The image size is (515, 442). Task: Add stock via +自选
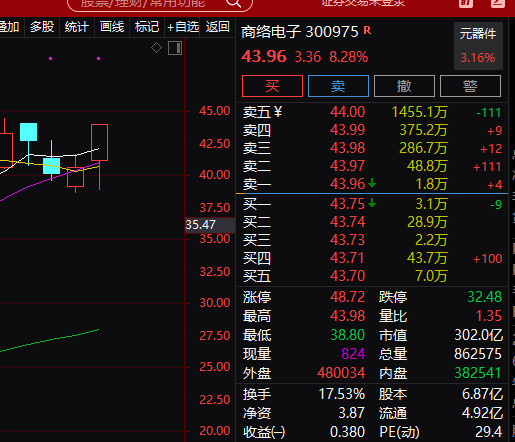click(183, 27)
